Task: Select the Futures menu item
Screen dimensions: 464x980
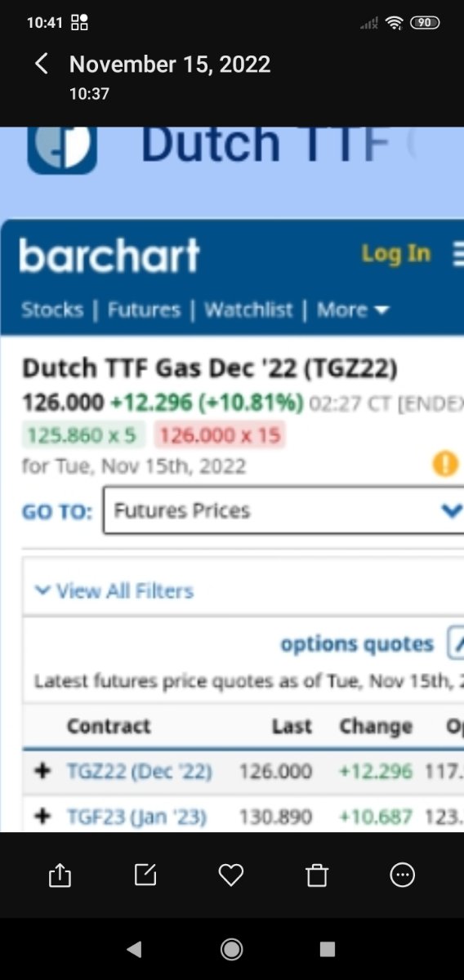Action: (x=144, y=310)
